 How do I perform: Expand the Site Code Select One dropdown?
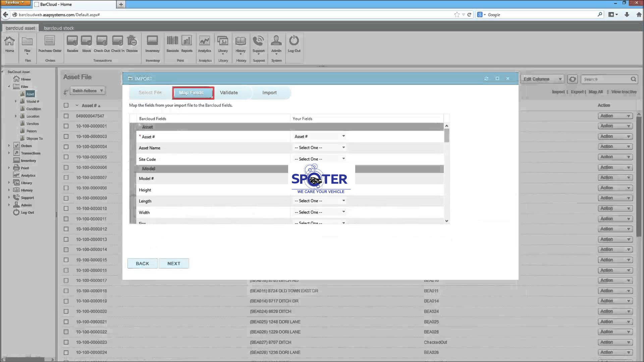(x=319, y=159)
